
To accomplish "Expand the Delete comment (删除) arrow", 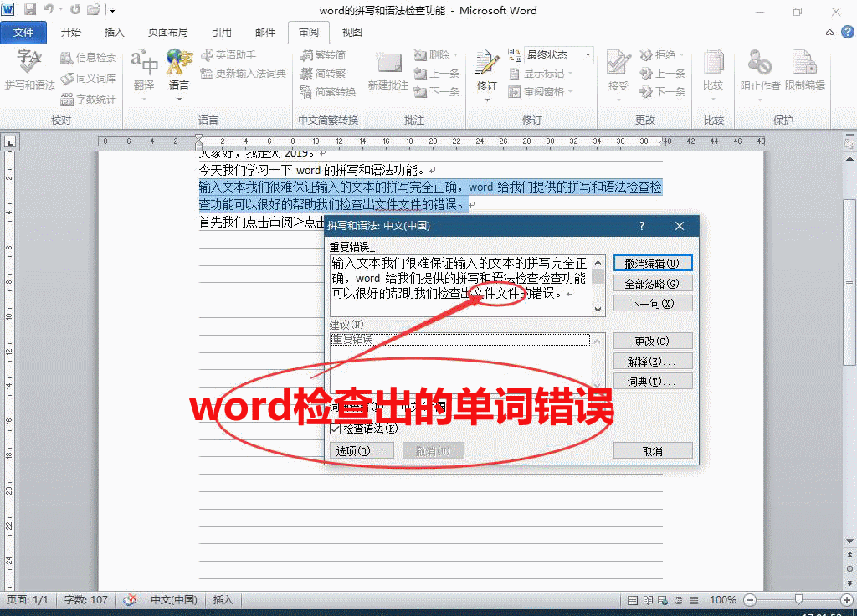I will pyautogui.click(x=455, y=55).
